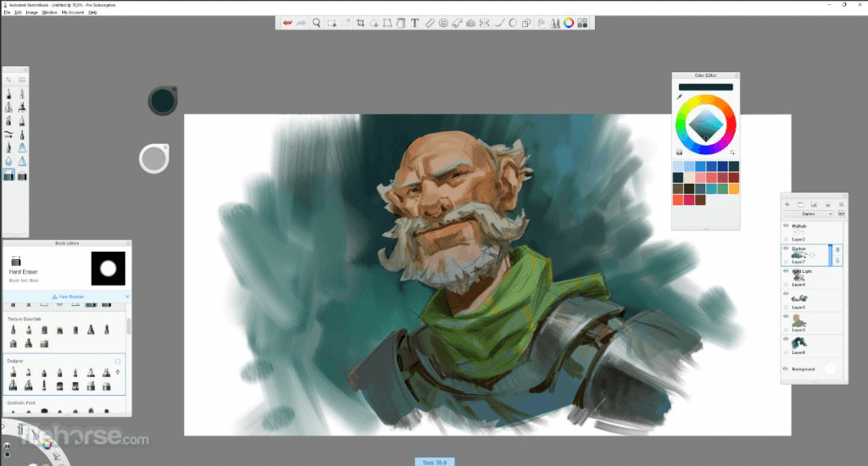Click the Undo arrow in toolbar

coord(287,23)
